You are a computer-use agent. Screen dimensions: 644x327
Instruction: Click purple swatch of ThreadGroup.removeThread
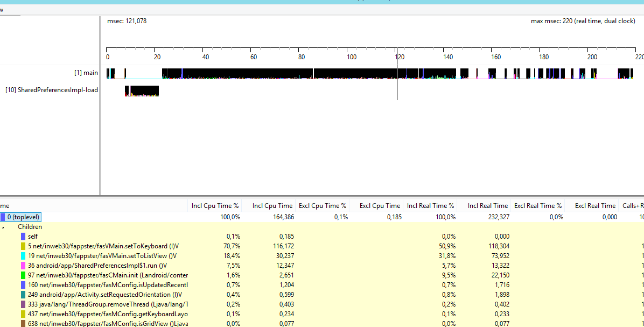pos(23,304)
